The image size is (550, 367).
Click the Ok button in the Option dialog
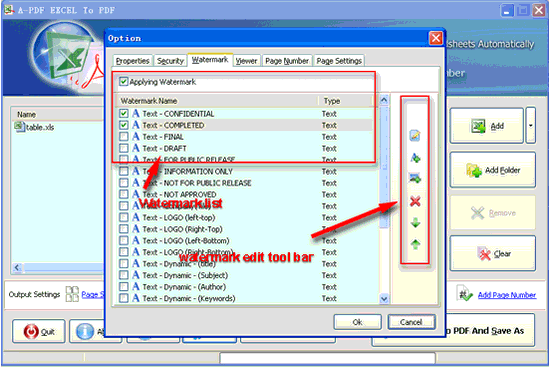[357, 322]
